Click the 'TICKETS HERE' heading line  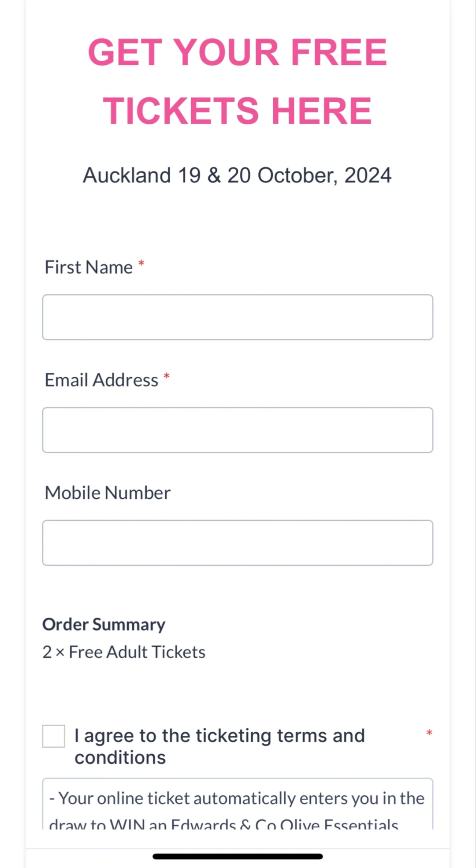[x=238, y=111]
